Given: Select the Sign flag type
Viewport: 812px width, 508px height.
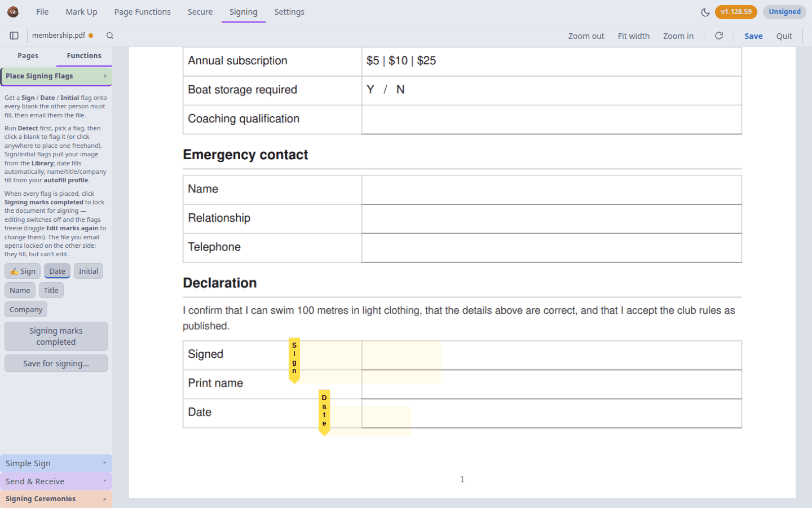Looking at the screenshot, I should point(23,271).
